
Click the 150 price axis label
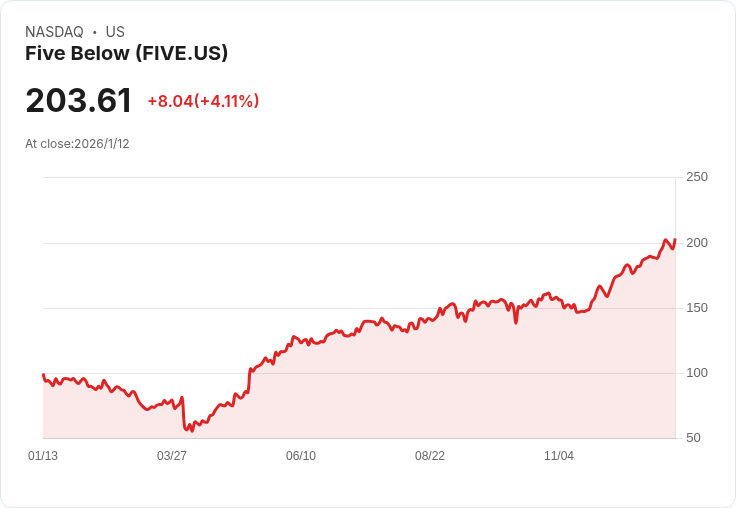point(697,308)
